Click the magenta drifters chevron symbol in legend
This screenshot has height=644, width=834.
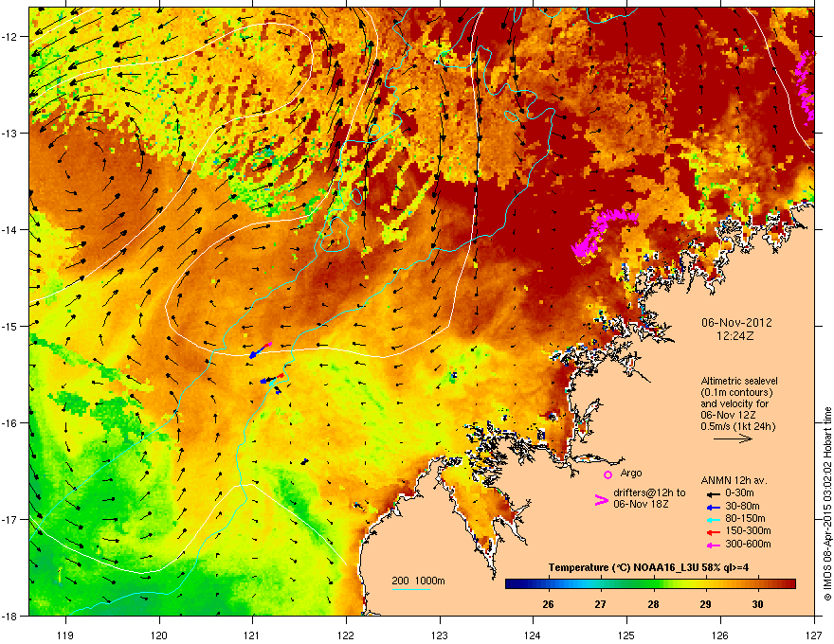601,500
